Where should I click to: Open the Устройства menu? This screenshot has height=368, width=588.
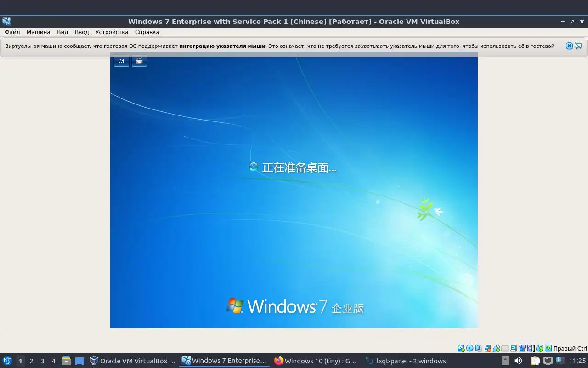112,32
